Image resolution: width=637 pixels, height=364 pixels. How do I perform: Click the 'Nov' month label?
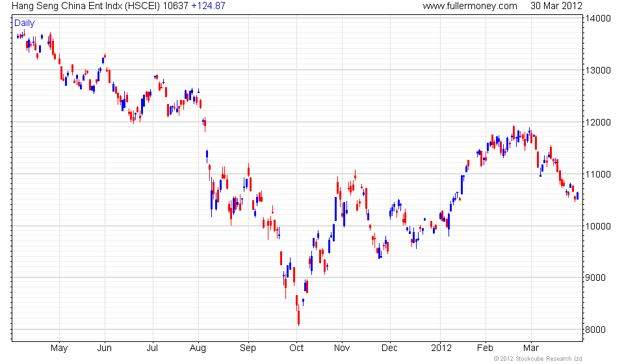pos(342,348)
